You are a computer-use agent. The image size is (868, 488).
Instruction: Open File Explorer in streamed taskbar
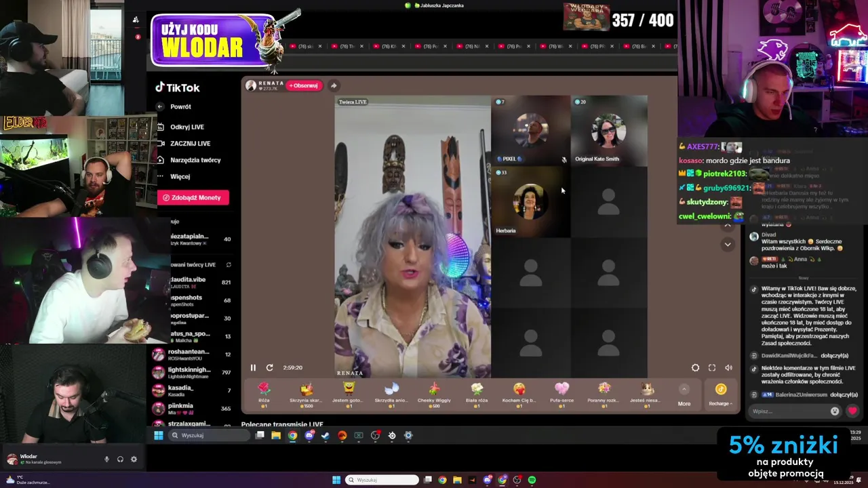click(276, 435)
